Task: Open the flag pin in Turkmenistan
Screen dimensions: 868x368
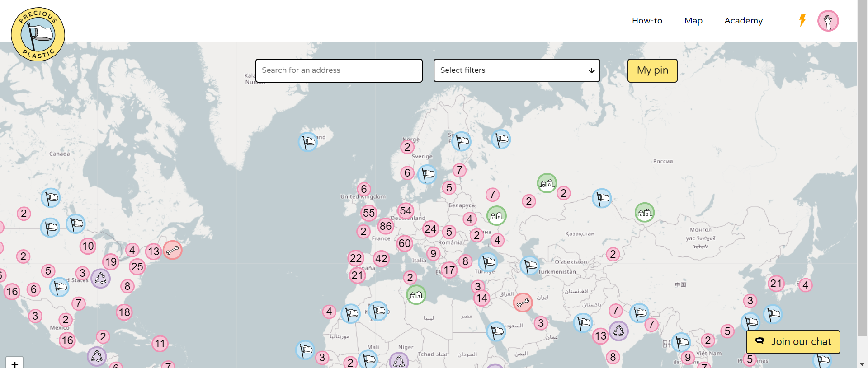Action: click(x=529, y=266)
